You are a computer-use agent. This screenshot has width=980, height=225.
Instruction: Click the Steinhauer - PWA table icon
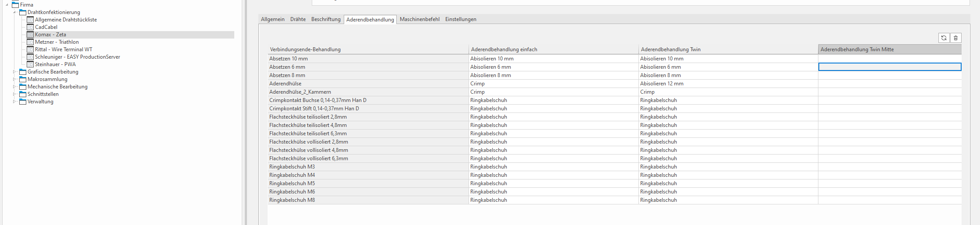coord(30,64)
